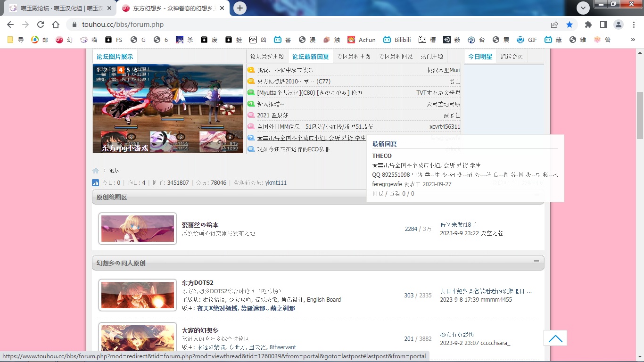Viewport: 644px width, 362px height.
Task: Open the browser home page
Action: [56, 25]
